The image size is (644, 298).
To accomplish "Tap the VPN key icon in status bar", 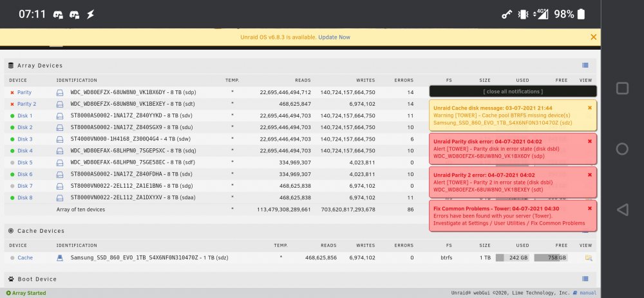I will pyautogui.click(x=507, y=15).
